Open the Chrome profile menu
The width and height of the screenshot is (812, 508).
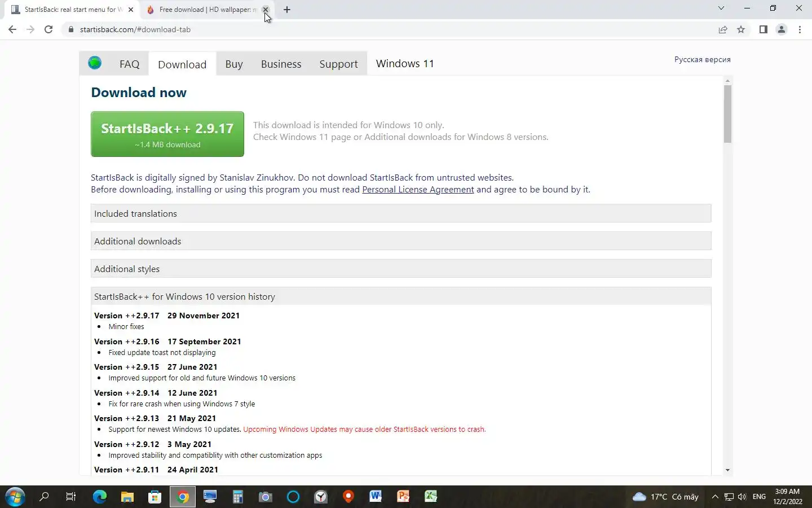pyautogui.click(x=782, y=29)
